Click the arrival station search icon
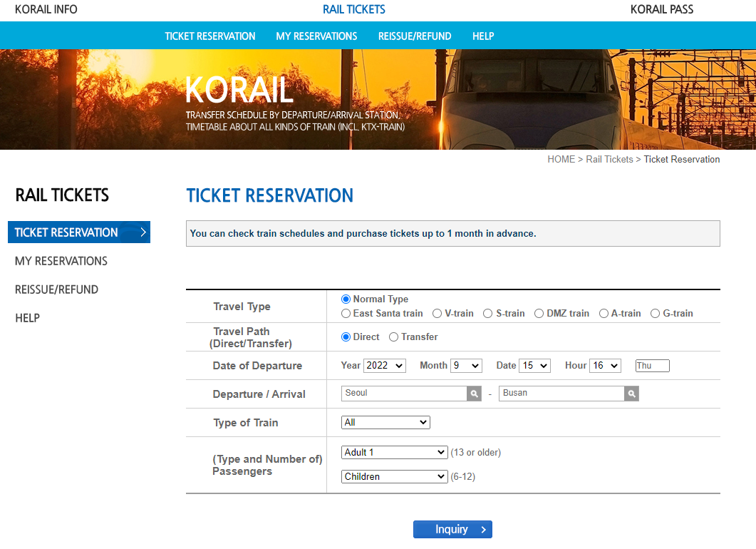This screenshot has width=756, height=549. pyautogui.click(x=631, y=393)
